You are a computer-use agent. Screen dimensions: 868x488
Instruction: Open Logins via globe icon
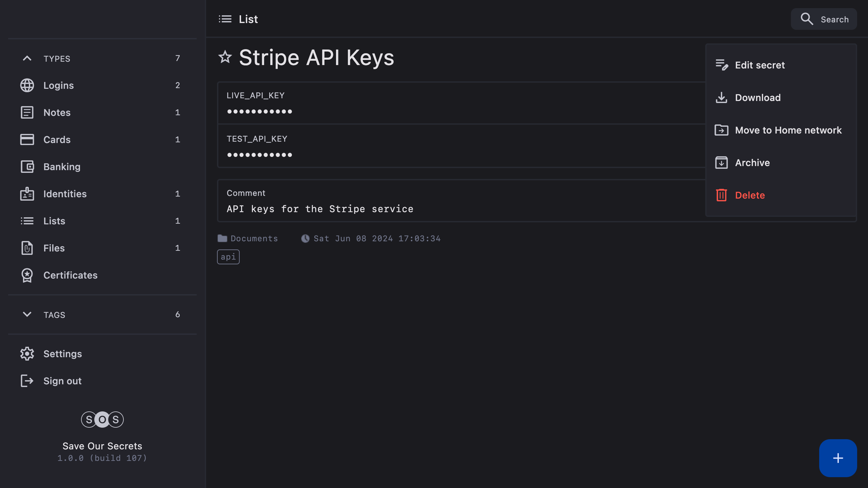27,85
